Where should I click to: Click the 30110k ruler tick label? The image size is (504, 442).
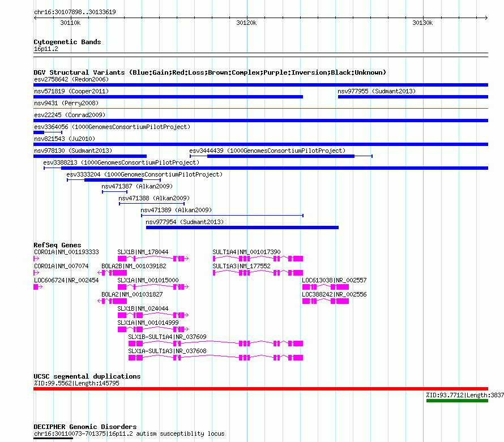point(70,23)
